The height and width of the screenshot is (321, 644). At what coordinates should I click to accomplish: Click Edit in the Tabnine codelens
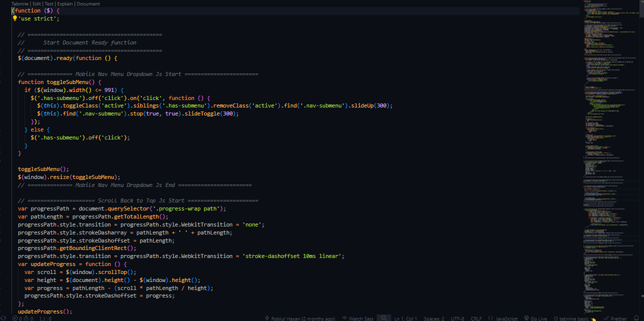pos(36,3)
